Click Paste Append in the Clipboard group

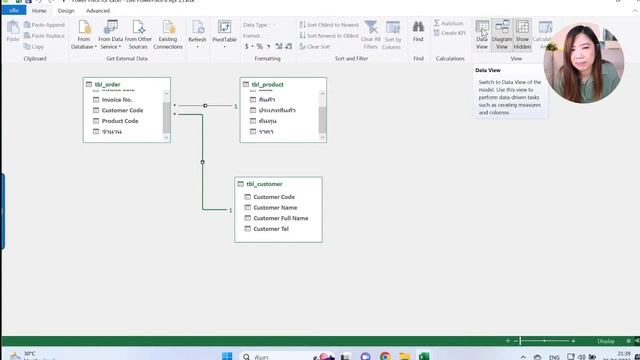pyautogui.click(x=44, y=25)
